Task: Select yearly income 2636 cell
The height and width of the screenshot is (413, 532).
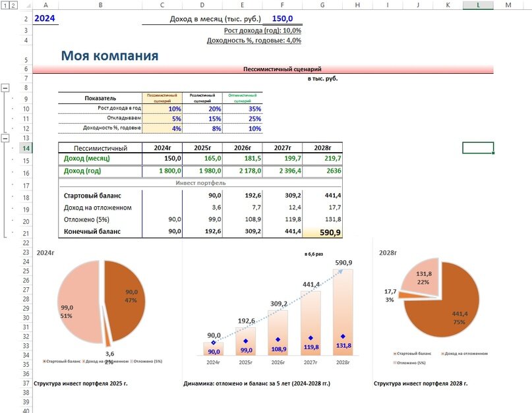Action: [322, 171]
